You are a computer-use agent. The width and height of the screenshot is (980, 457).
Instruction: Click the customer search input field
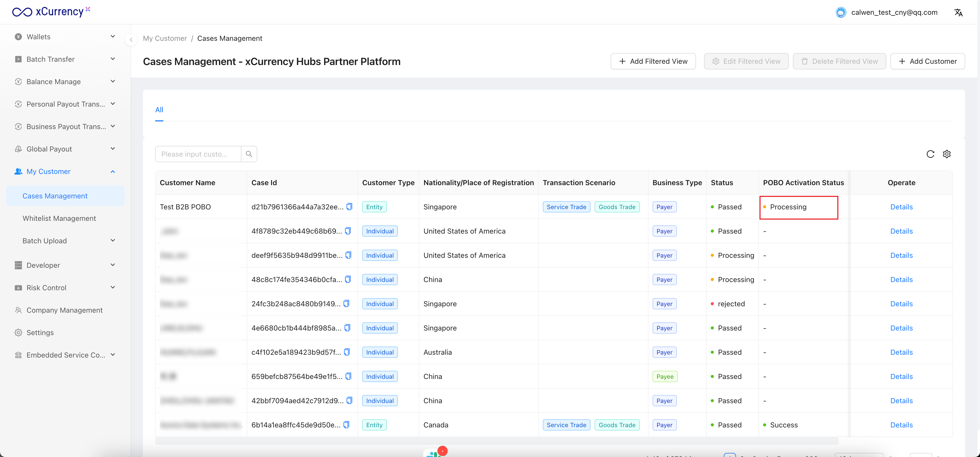coord(198,154)
